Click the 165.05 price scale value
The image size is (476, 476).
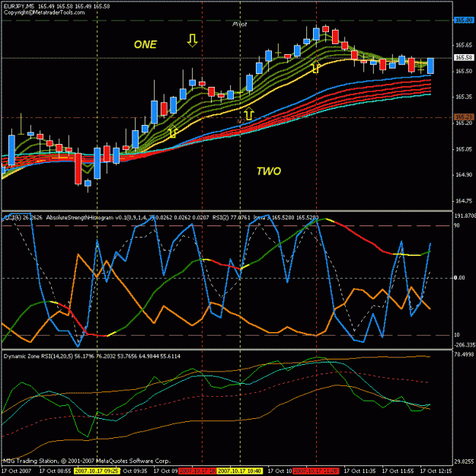[464, 149]
